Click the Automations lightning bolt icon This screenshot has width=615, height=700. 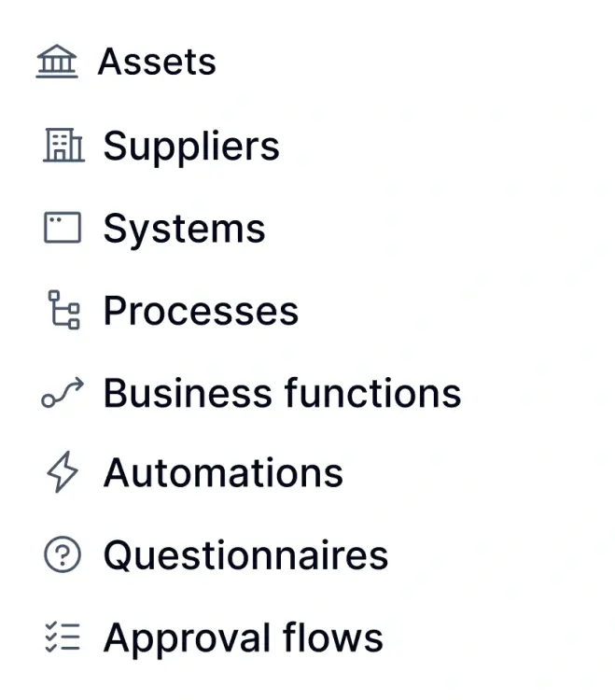coord(63,473)
